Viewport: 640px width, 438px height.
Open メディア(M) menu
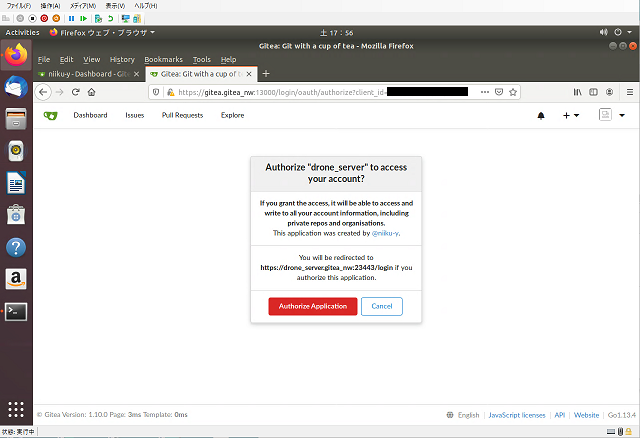[83, 6]
